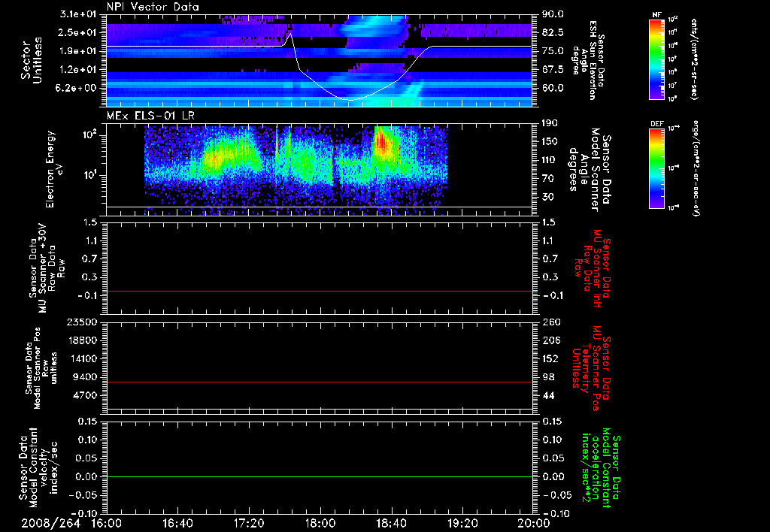Click the 206 telemetry tick label
Image resolution: width=770 pixels, height=532 pixels.
[550, 340]
